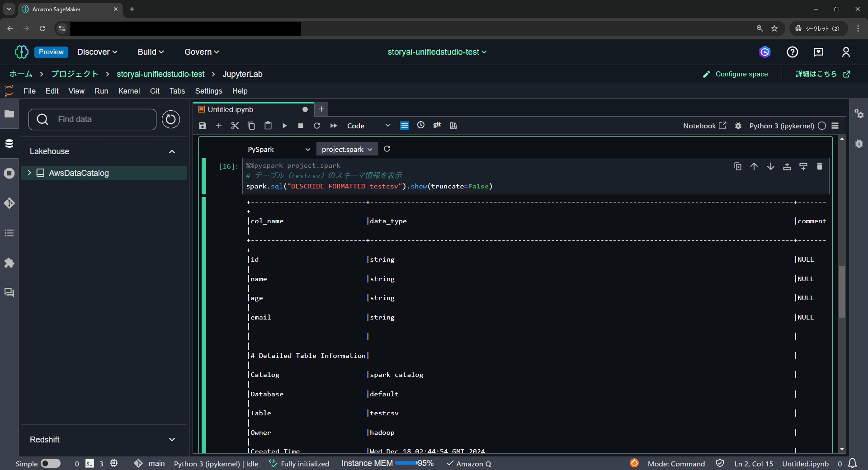Screen dimensions: 868x470
Task: Open the Settings menu
Action: pos(209,91)
